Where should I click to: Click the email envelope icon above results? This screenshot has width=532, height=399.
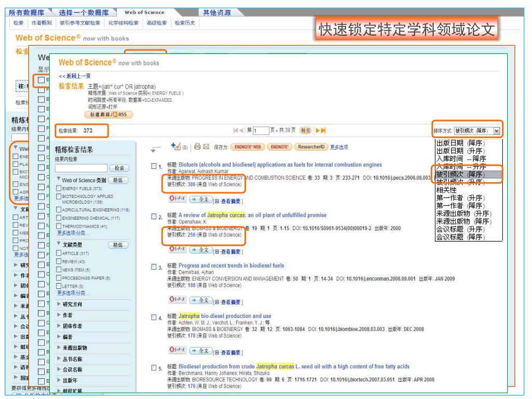[x=206, y=147]
